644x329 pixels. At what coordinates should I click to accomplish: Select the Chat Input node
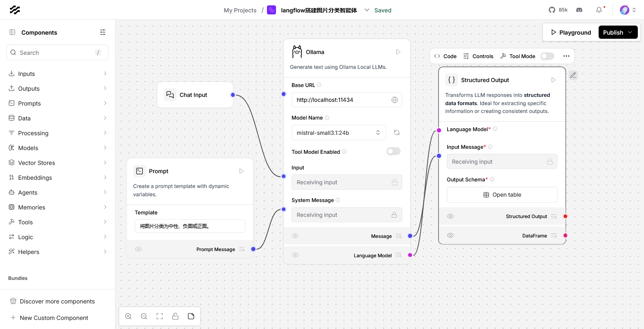[195, 95]
